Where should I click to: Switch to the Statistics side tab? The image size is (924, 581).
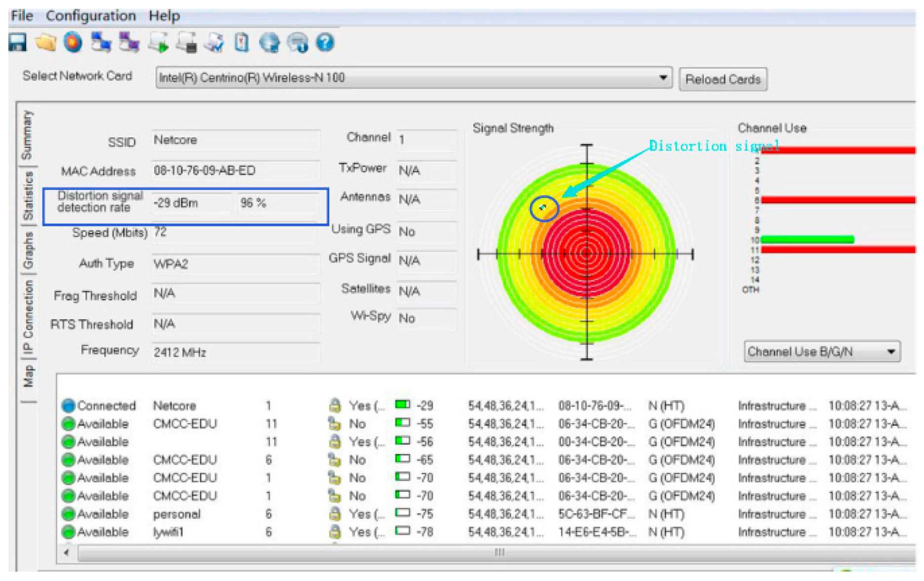pyautogui.click(x=28, y=196)
